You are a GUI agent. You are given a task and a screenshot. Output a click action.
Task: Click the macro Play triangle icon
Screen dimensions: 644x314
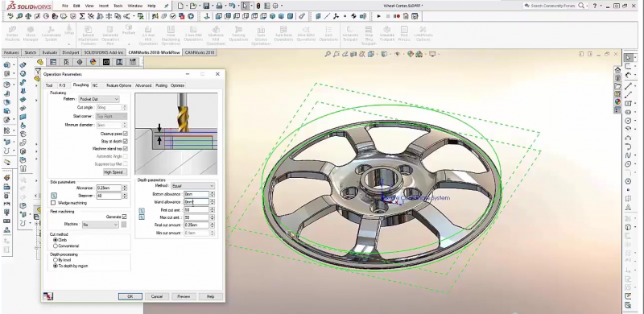click(x=378, y=16)
